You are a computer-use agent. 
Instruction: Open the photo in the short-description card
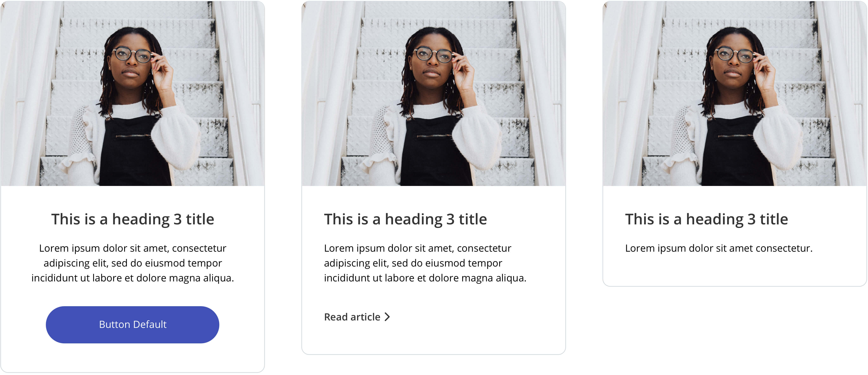tap(735, 93)
